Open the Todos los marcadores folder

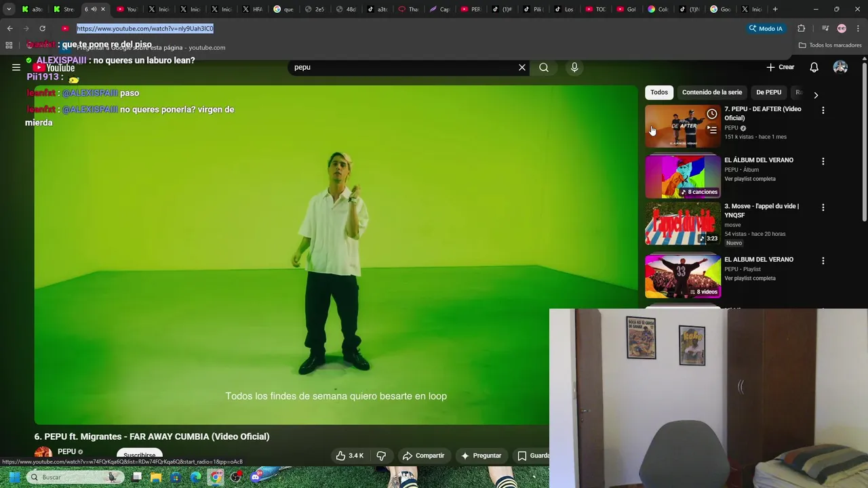click(x=830, y=45)
